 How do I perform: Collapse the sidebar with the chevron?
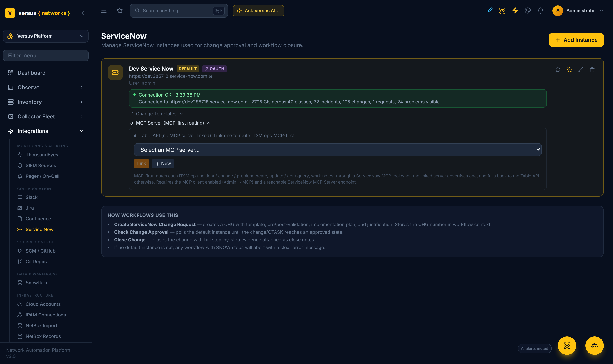83,13
